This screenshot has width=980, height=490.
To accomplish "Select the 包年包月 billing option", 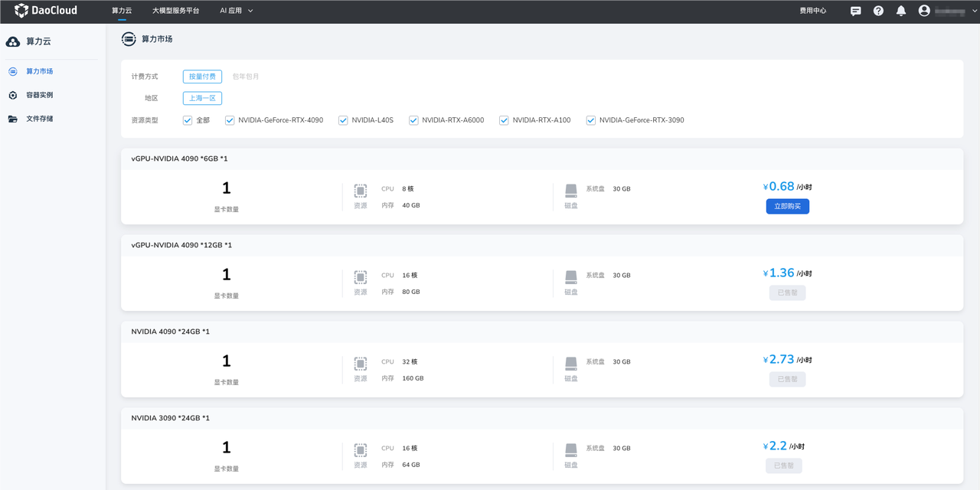I will pos(246,77).
